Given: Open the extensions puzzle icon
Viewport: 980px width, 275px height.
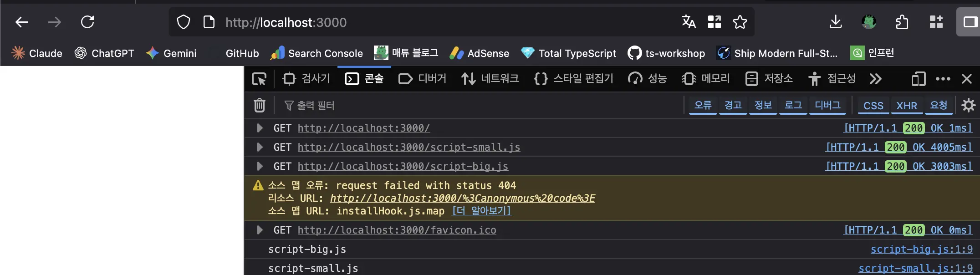Looking at the screenshot, I should [902, 22].
